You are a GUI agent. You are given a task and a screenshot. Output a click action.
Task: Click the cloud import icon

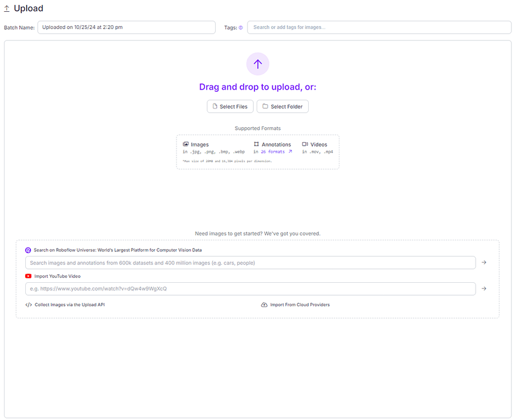point(264,305)
